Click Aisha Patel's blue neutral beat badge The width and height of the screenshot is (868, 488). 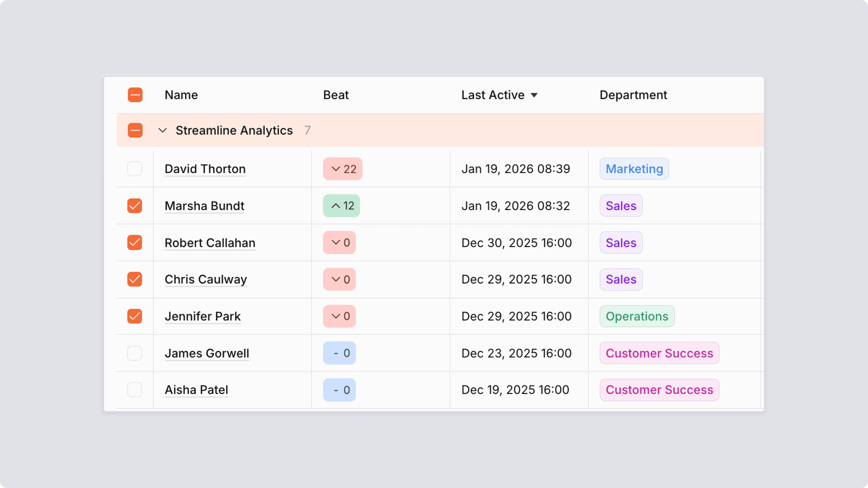(x=339, y=390)
